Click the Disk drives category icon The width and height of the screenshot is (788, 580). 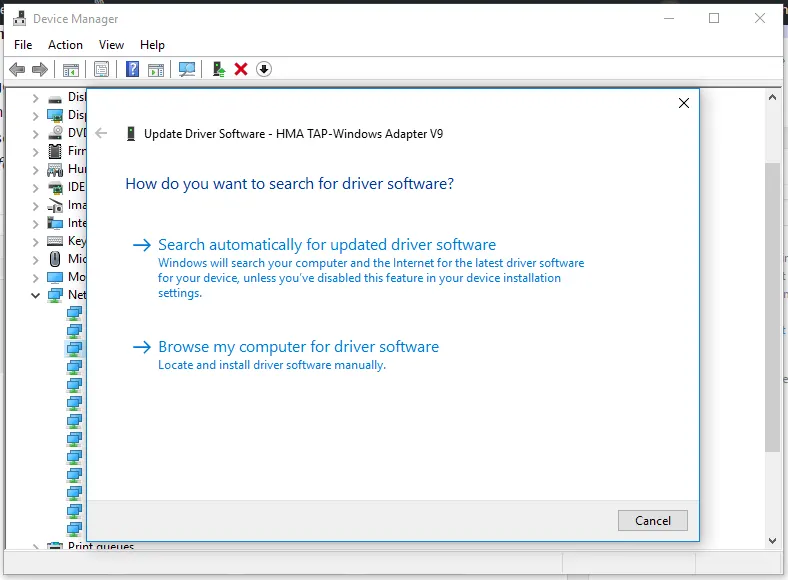click(x=55, y=99)
